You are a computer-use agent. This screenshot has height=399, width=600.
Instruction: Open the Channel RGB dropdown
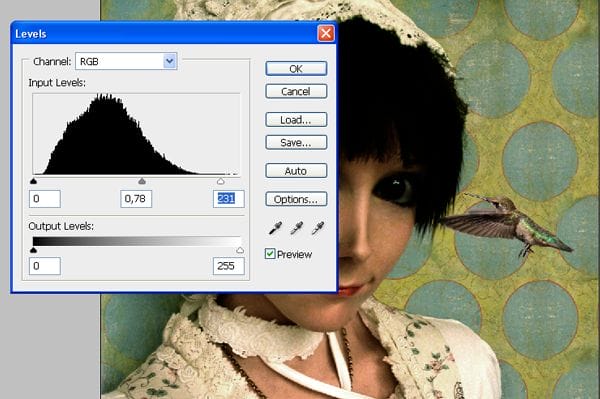[126, 61]
